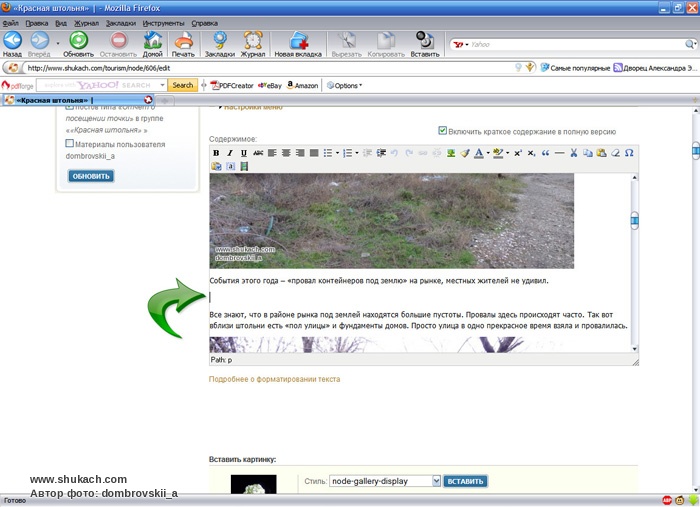Apply subscript formatting

(531, 153)
